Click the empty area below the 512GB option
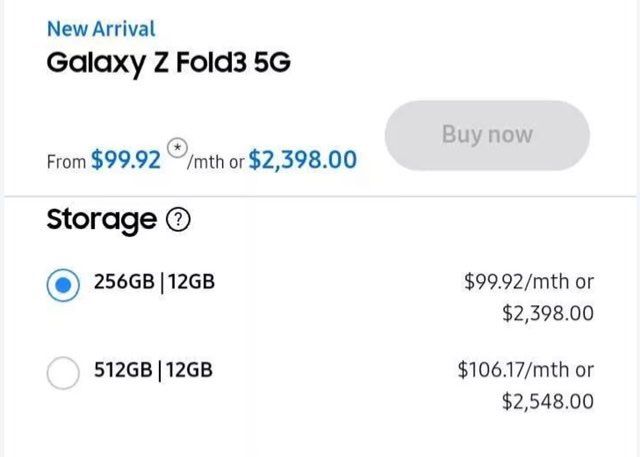This screenshot has width=640, height=457. pos(320,437)
